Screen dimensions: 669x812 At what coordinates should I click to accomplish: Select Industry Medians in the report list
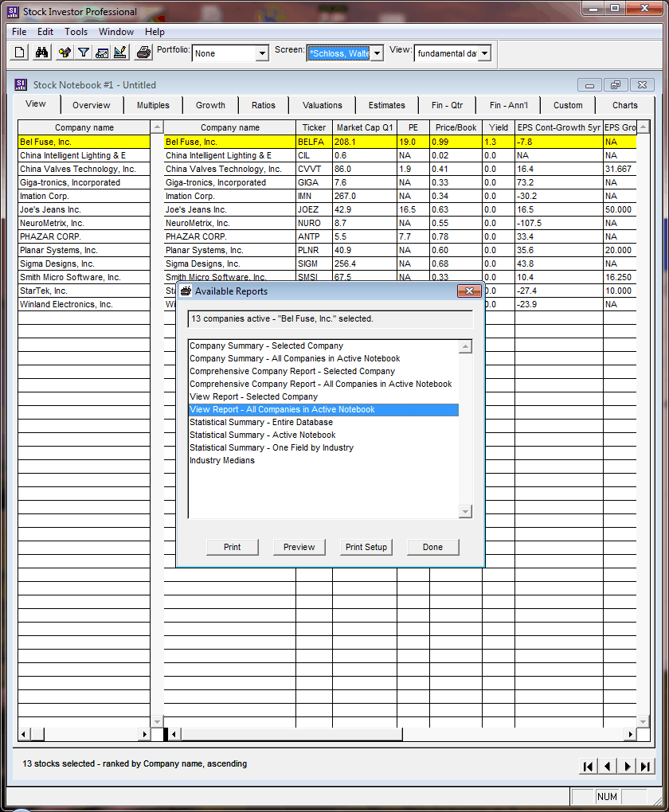pos(222,460)
